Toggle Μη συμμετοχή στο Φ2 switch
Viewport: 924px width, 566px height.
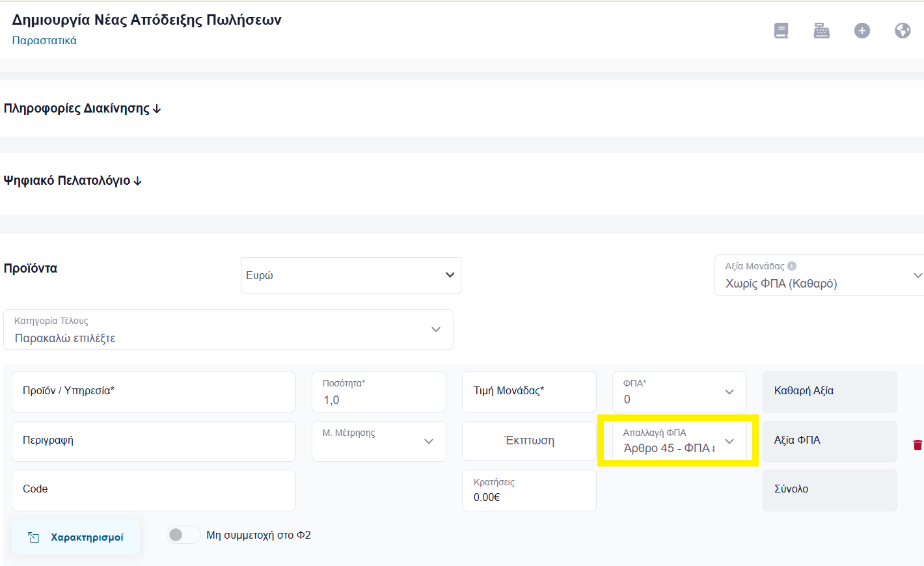click(183, 535)
